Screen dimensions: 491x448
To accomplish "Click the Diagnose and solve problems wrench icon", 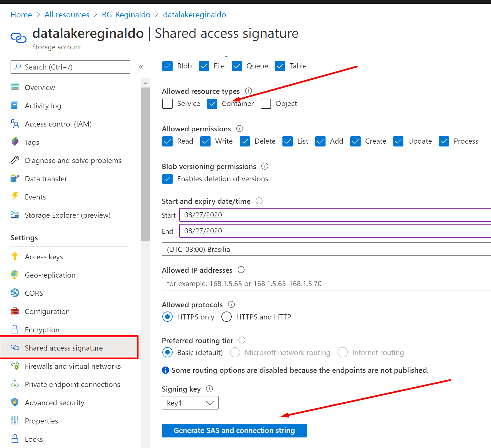I will (x=15, y=160).
